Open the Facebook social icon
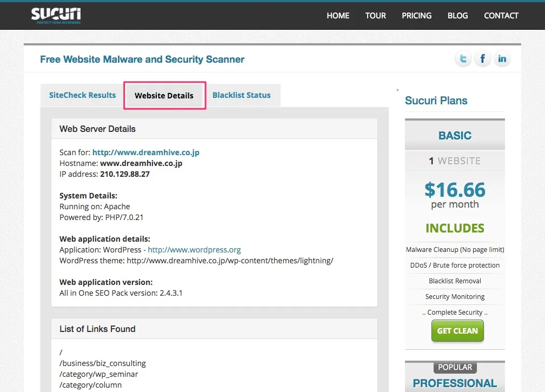This screenshot has height=392, width=545. (482, 59)
